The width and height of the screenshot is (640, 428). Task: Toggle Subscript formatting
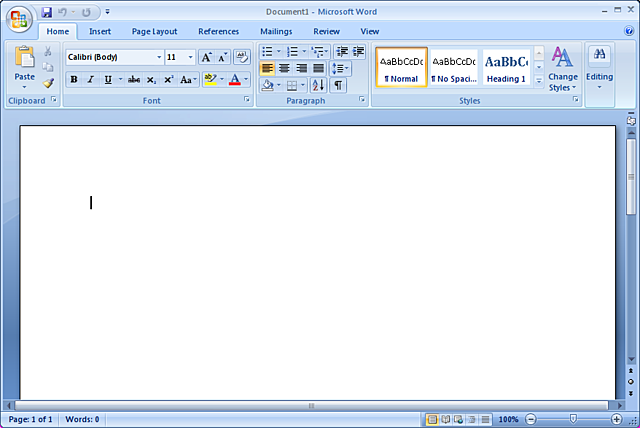(x=151, y=79)
